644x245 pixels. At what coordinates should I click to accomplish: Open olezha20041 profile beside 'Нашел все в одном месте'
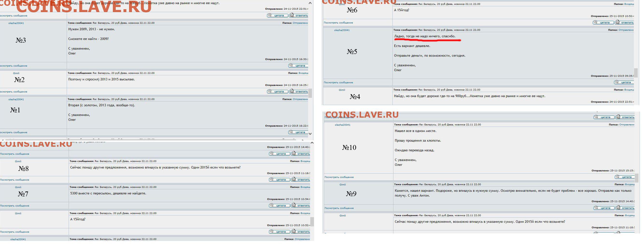pos(343,125)
